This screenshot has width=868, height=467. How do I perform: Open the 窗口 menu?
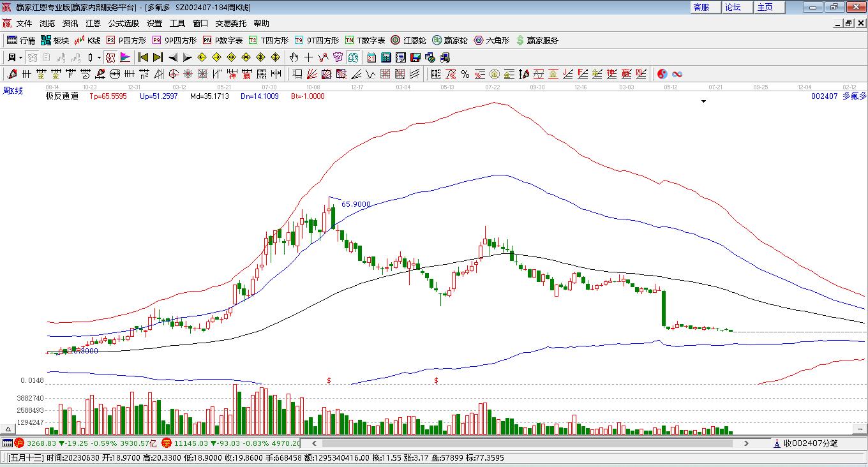tap(200, 23)
